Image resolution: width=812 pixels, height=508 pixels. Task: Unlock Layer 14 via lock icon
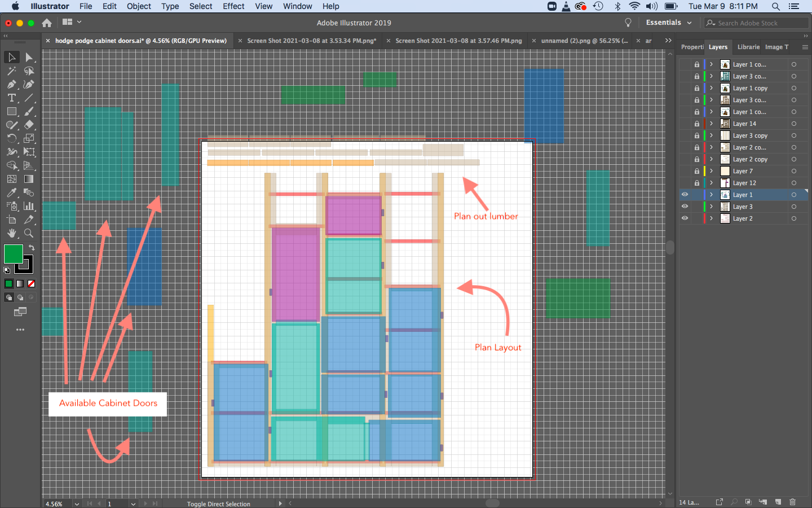coord(697,124)
